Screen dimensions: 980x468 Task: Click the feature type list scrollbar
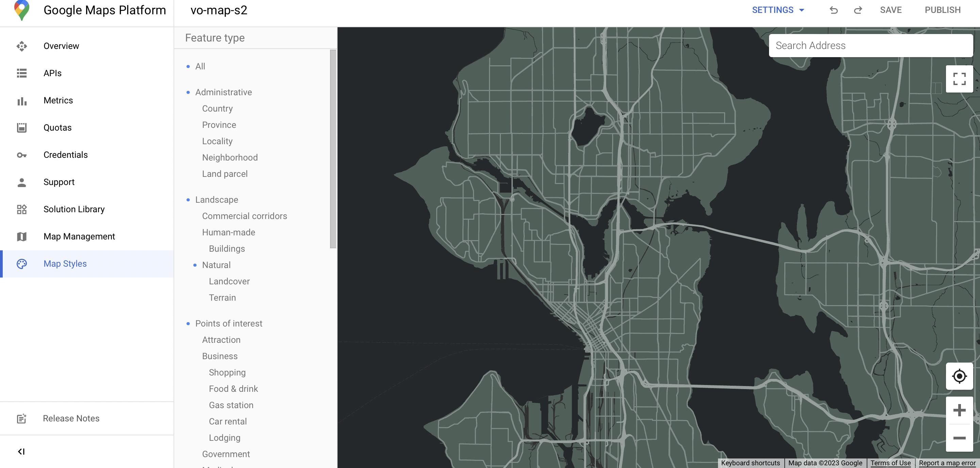(333, 149)
